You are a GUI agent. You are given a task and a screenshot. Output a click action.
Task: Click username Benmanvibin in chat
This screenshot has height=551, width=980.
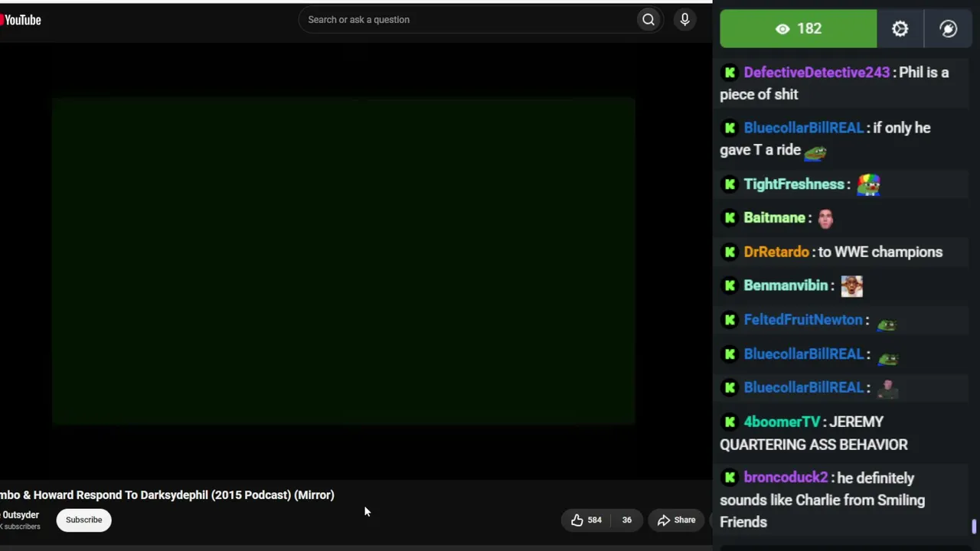pos(786,285)
